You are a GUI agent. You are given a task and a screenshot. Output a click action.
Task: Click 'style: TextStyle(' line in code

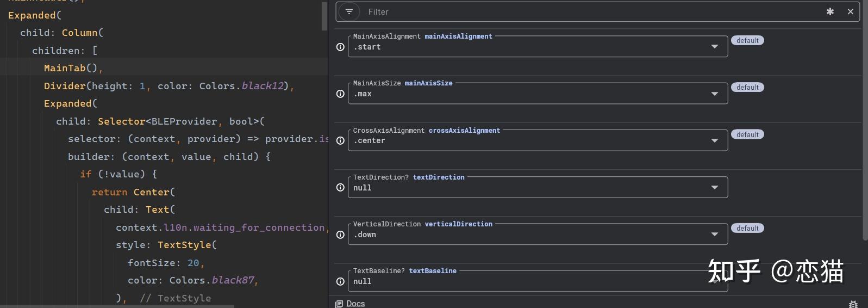coord(166,245)
